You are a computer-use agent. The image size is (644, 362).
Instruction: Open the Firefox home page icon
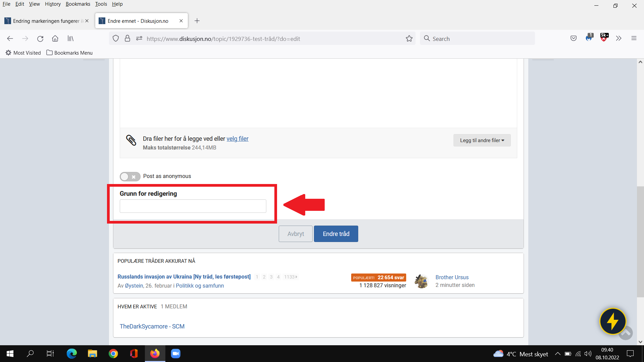(55, 39)
